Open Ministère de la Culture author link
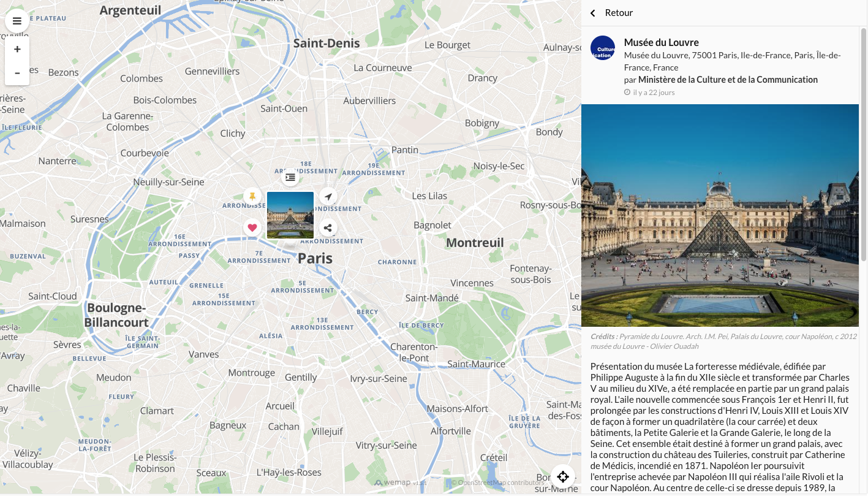The height and width of the screenshot is (496, 868). (x=728, y=80)
